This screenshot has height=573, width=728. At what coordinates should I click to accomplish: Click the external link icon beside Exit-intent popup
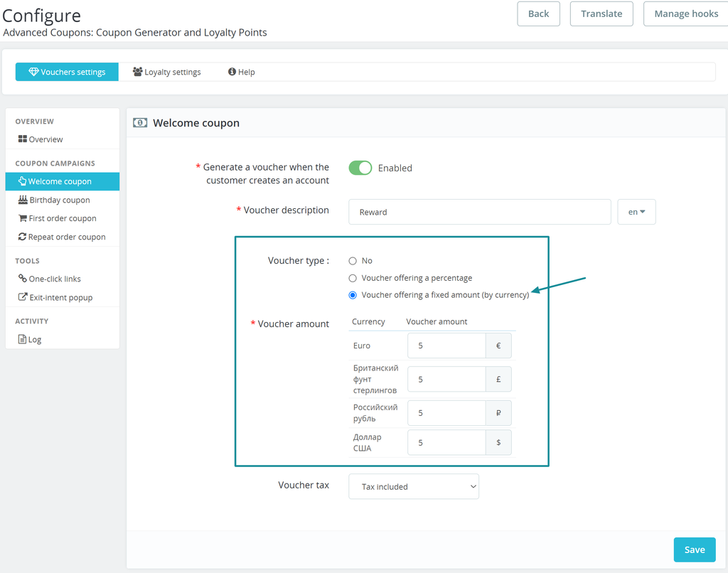(22, 297)
